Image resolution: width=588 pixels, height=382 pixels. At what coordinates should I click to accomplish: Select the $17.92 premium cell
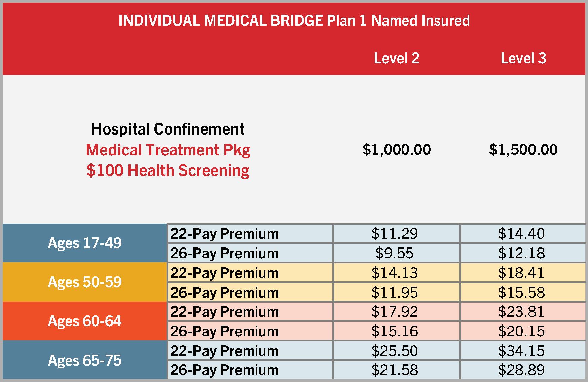395,311
